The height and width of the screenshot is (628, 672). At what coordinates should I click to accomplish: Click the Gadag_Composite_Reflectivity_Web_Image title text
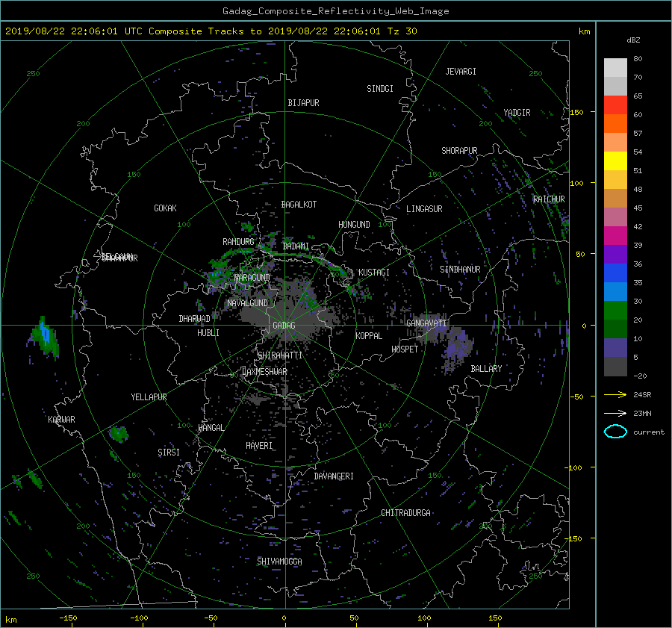(335, 11)
